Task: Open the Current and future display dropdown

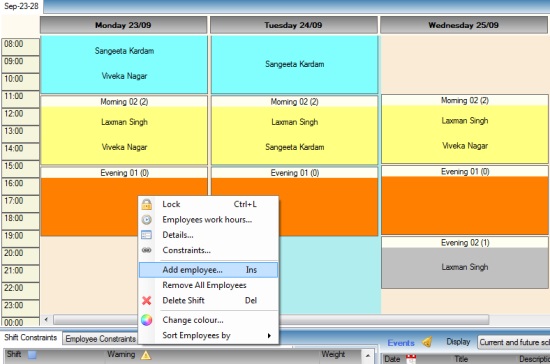Action: (x=514, y=342)
